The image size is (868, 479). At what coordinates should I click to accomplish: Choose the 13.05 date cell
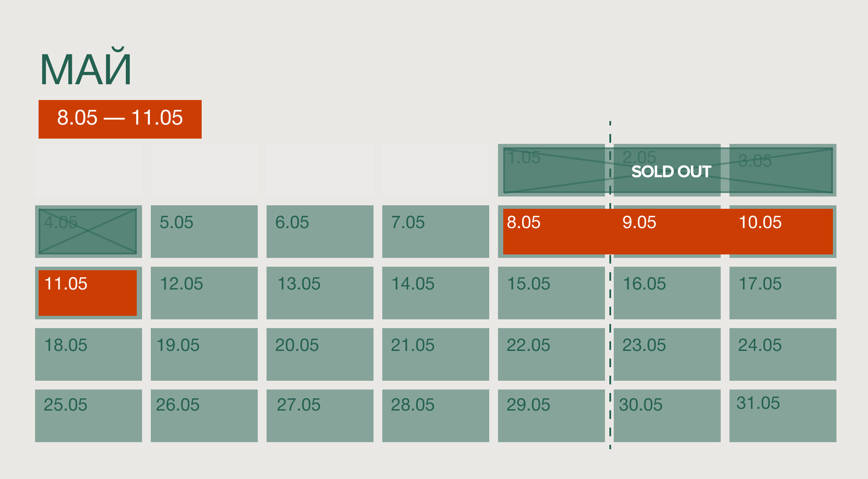320,293
